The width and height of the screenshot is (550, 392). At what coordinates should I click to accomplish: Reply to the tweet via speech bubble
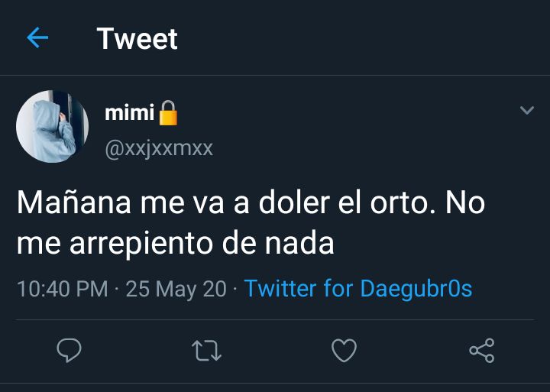(x=69, y=350)
